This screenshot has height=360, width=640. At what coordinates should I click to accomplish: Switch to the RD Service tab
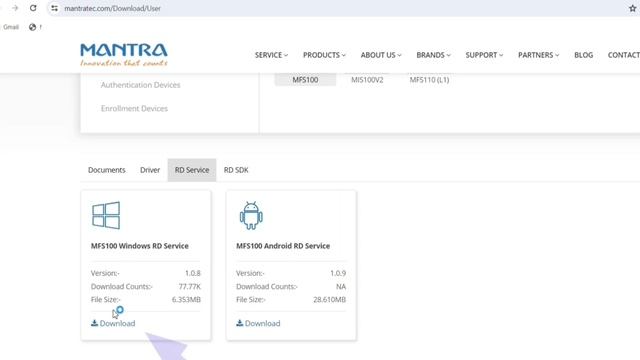[x=192, y=170]
